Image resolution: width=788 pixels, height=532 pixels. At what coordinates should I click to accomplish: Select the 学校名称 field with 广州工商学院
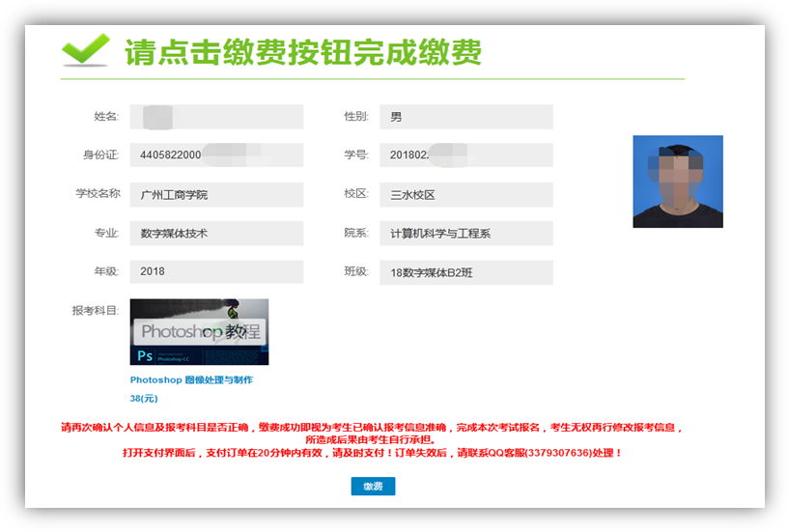pos(216,195)
